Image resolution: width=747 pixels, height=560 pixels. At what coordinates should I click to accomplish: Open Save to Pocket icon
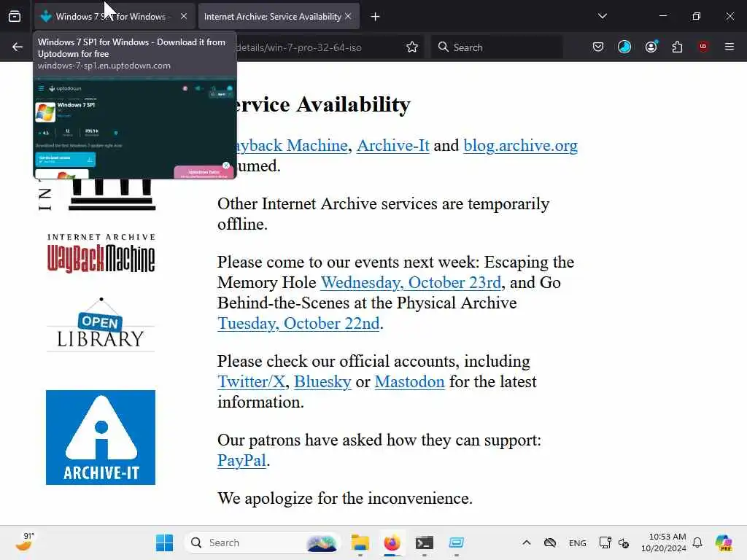pos(598,47)
